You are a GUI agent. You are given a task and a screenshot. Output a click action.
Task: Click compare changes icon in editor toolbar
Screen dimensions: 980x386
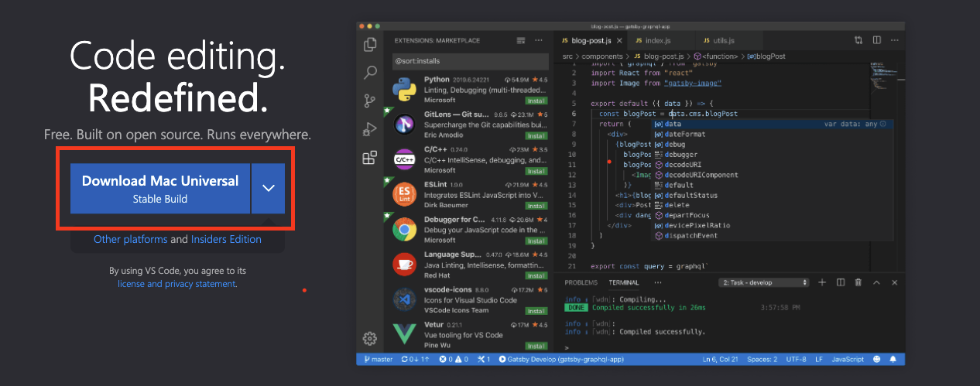[x=858, y=40]
